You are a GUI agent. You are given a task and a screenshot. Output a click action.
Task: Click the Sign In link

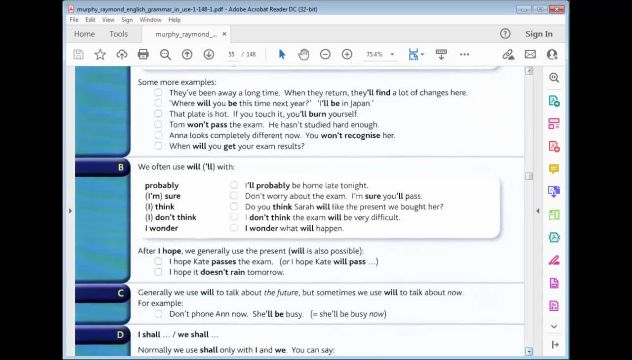tap(538, 34)
